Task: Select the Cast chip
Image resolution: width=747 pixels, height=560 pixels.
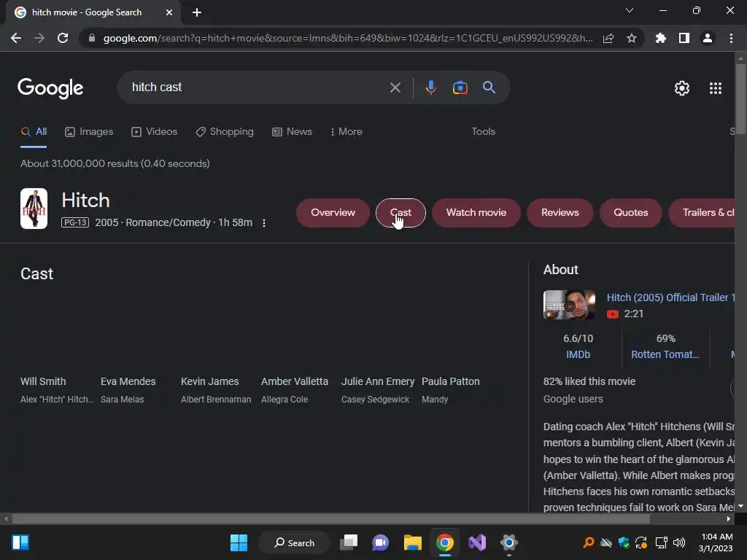Action: click(400, 213)
